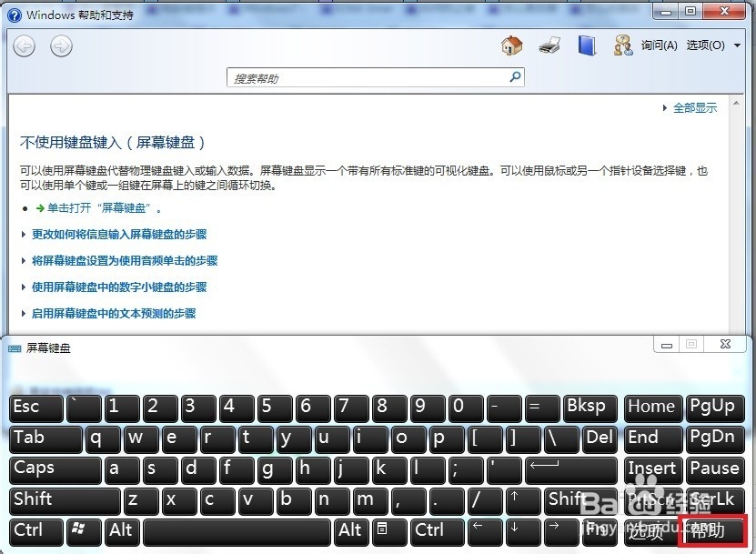The height and width of the screenshot is (554, 756).
Task: Toggle the left Alt key
Action: (x=122, y=532)
